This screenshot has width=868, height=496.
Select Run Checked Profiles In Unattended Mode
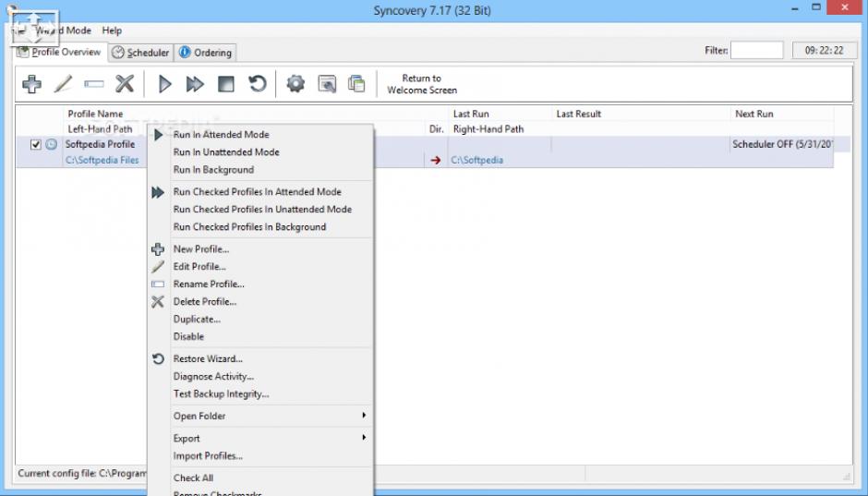click(x=260, y=210)
